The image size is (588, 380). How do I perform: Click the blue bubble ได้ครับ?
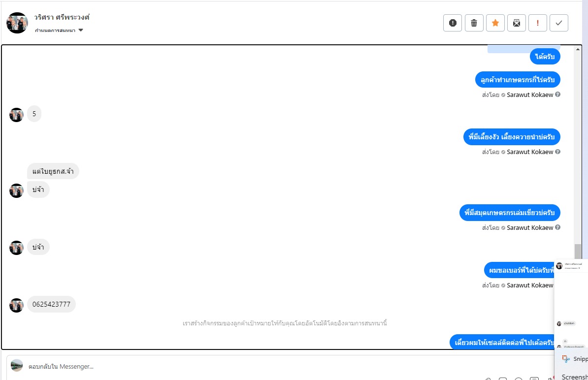(x=545, y=57)
